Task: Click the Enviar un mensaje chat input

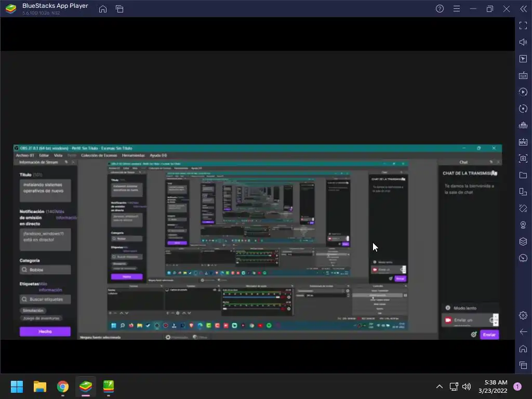Action: point(470,320)
